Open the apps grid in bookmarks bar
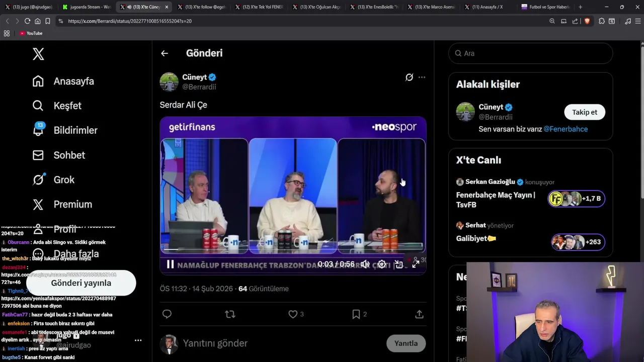 (x=7, y=33)
